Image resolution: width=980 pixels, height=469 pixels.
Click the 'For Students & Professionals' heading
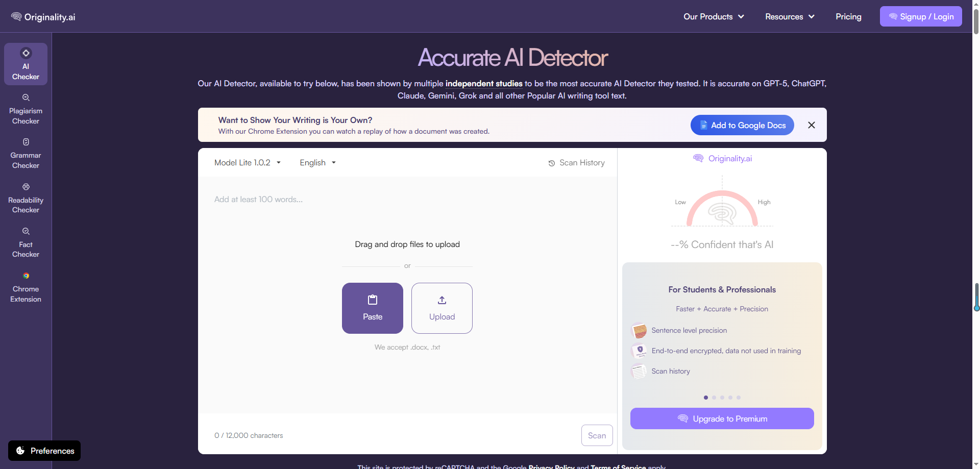tap(722, 289)
